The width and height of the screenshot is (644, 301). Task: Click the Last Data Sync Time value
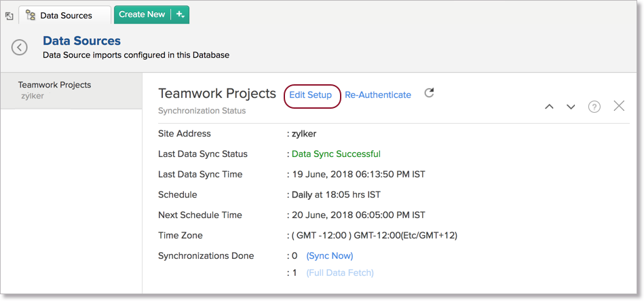(358, 175)
